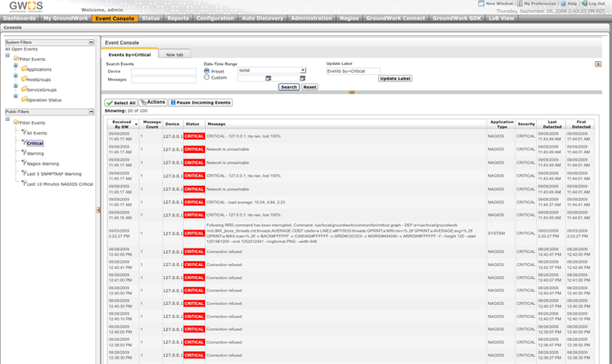Click the System Filters Filter Events folder icon
This screenshot has height=364, width=612.
click(16, 59)
